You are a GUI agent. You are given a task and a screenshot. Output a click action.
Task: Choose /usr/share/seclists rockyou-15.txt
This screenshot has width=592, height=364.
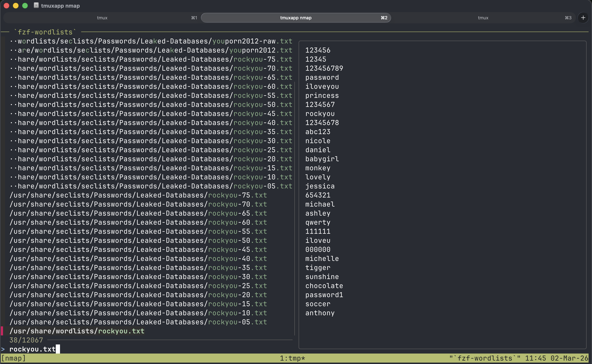138,304
